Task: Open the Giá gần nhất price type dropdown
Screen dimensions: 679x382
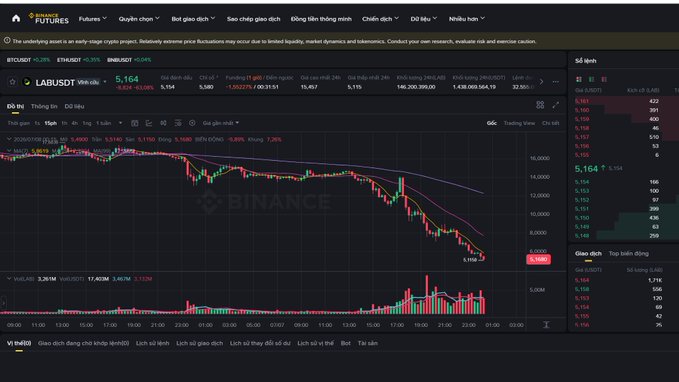Action: 221,123
